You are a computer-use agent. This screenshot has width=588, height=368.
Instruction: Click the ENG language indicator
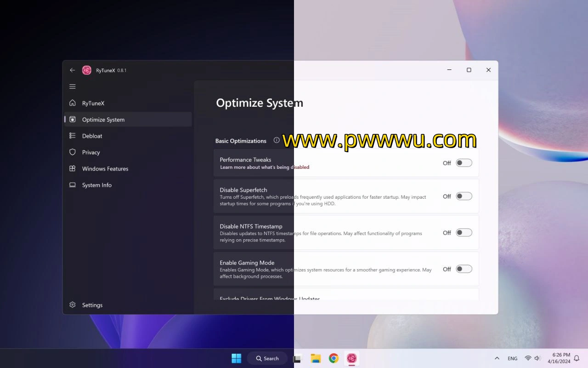513,358
